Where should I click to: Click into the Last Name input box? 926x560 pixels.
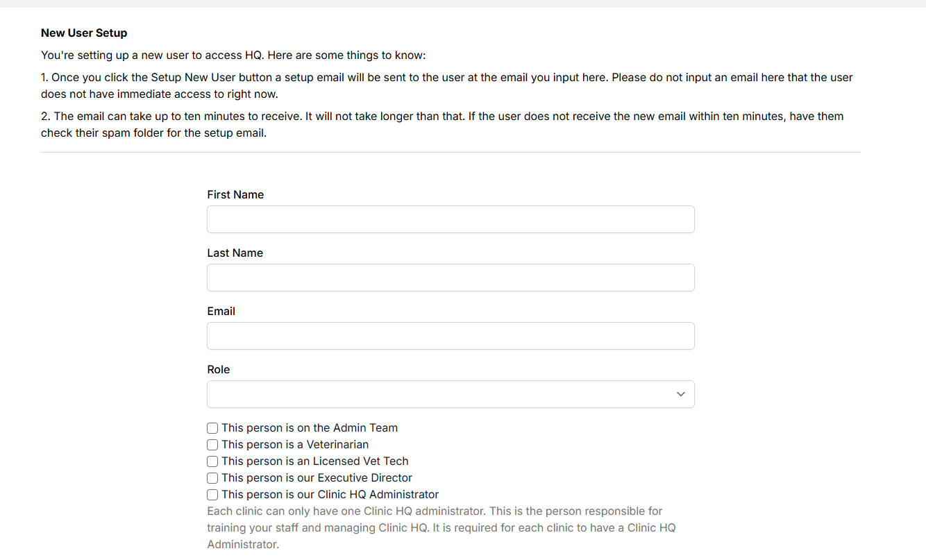450,278
